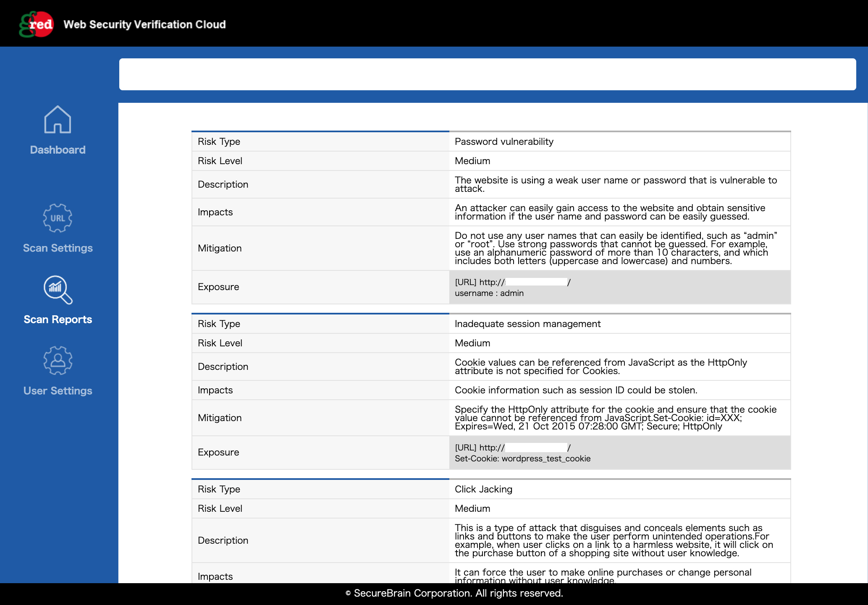Click the Cookie values JavaScript description text
The width and height of the screenshot is (868, 605).
point(601,367)
